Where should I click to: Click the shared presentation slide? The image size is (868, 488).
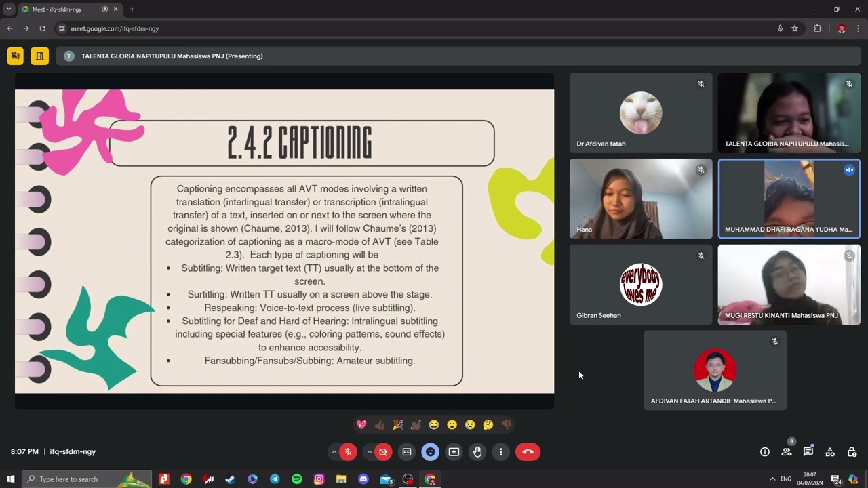[284, 241]
